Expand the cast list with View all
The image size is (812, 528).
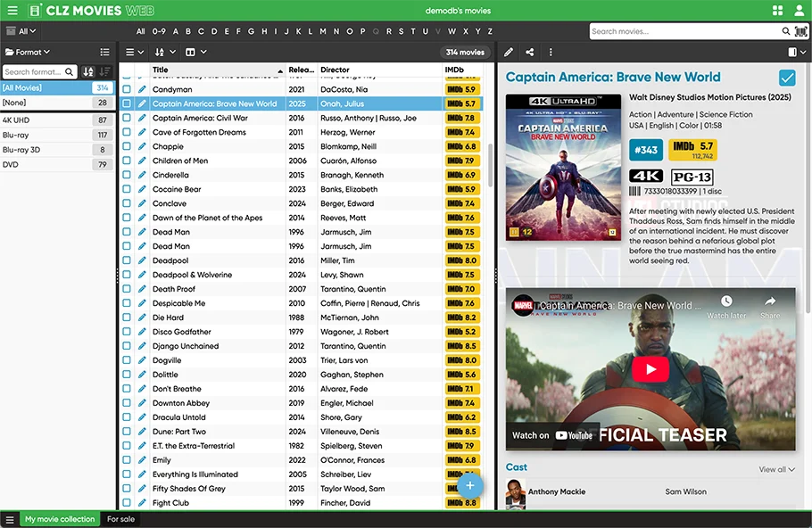[777, 469]
